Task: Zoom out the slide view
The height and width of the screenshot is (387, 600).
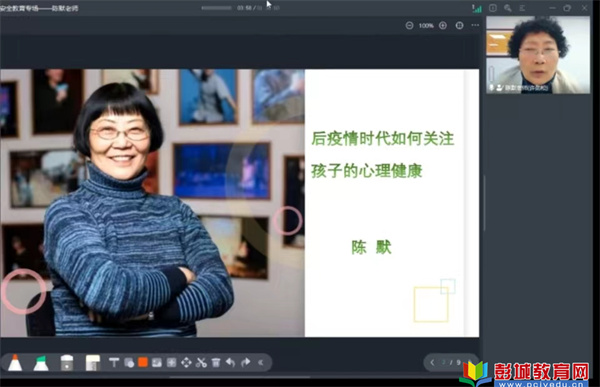Action: point(409,26)
